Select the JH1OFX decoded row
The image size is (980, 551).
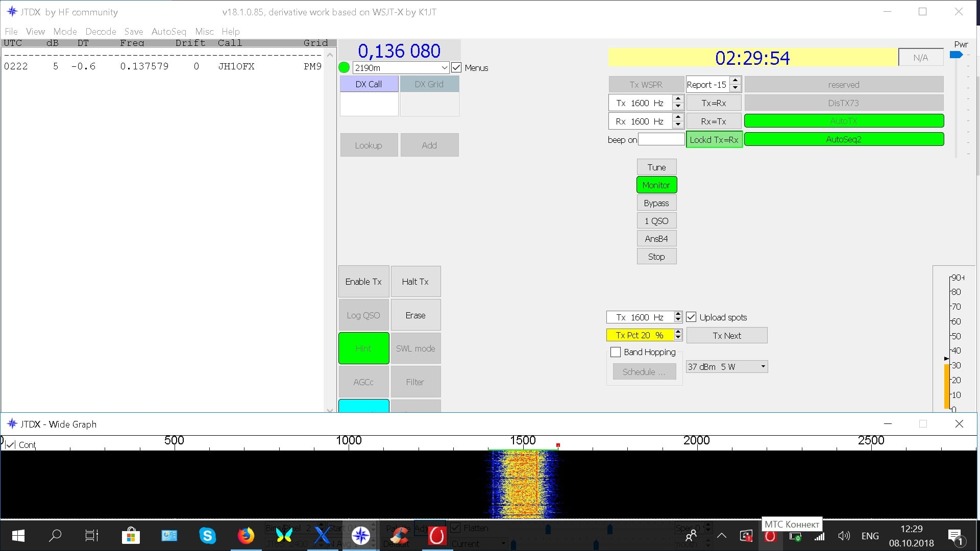point(162,66)
